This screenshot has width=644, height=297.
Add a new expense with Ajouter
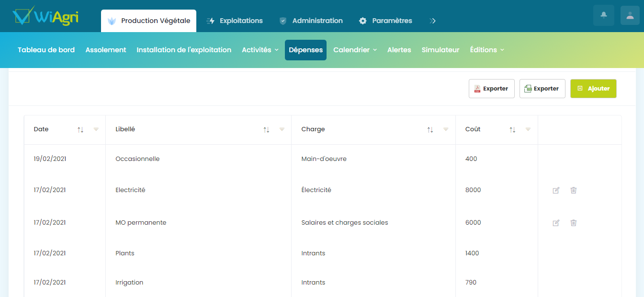click(593, 89)
